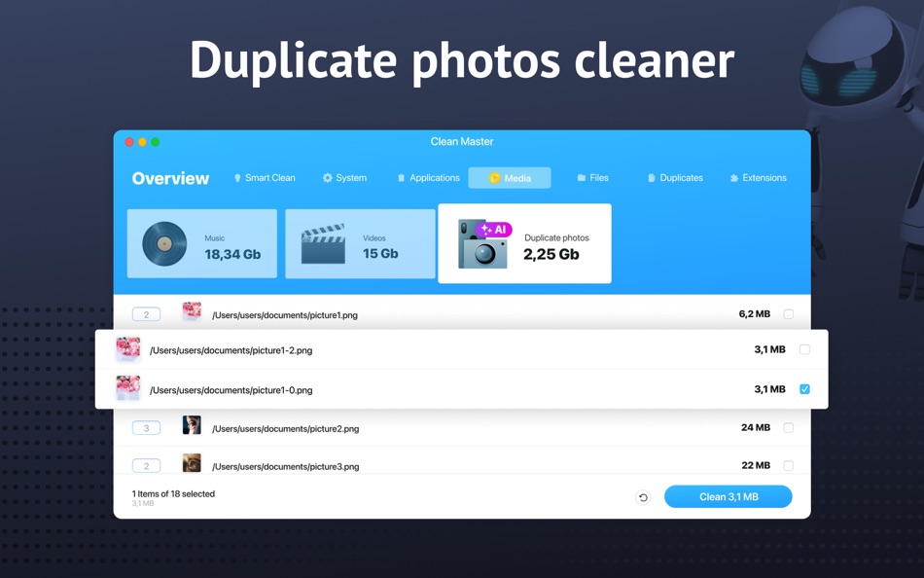Click the Clean 3,1 MB button
The width and height of the screenshot is (924, 578).
729,496
